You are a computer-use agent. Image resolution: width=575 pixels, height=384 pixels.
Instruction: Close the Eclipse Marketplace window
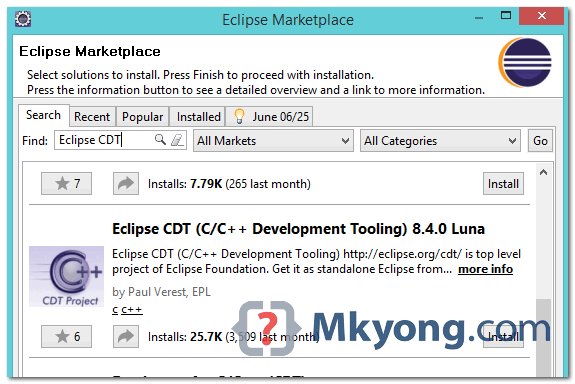coord(541,16)
